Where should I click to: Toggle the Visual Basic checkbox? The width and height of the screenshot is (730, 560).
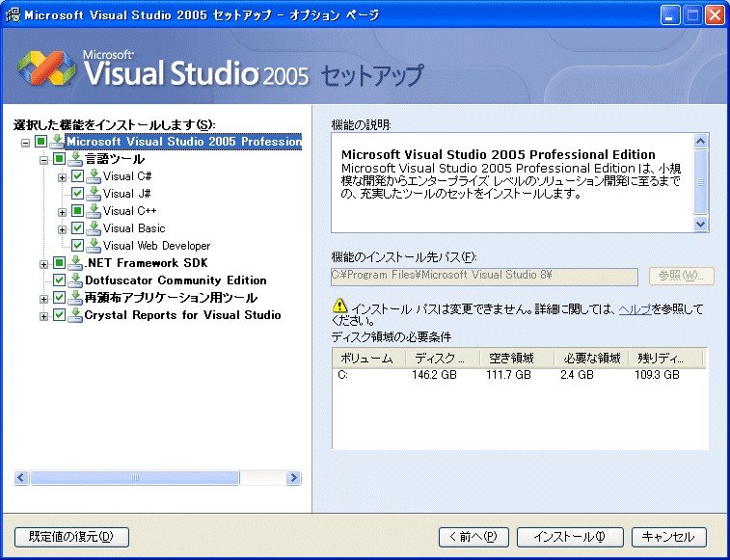coord(77,228)
